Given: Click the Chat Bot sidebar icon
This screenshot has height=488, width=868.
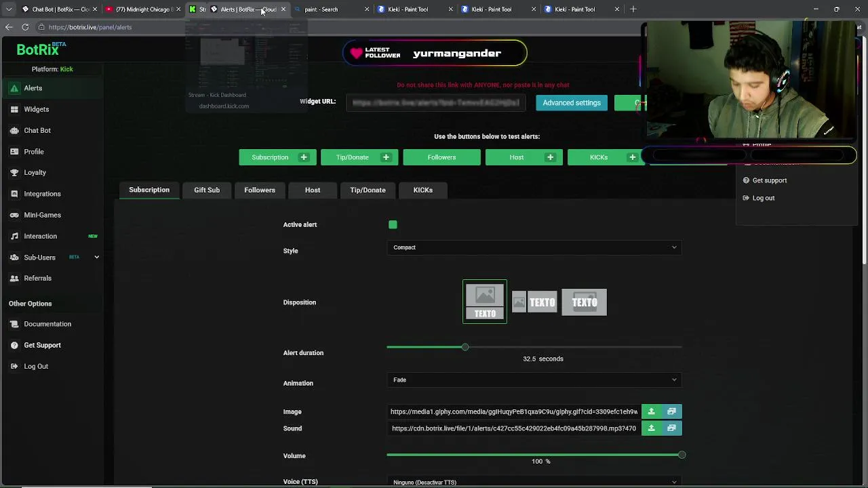Looking at the screenshot, I should (x=14, y=130).
